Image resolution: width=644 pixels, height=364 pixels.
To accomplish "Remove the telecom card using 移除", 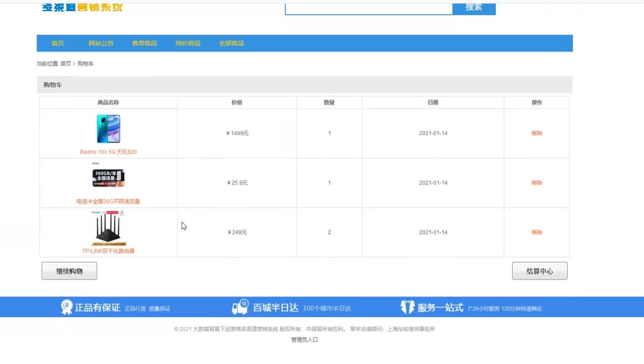I will [x=536, y=183].
